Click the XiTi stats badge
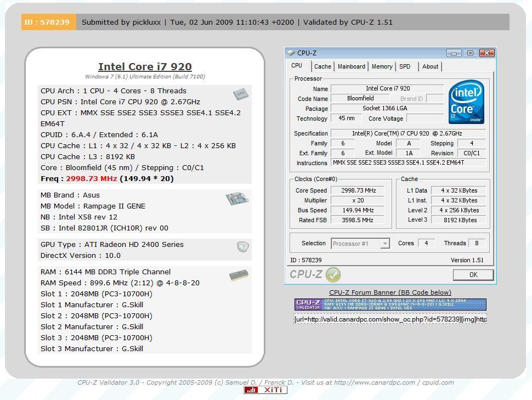The width and height of the screenshot is (532, 400). (x=265, y=390)
